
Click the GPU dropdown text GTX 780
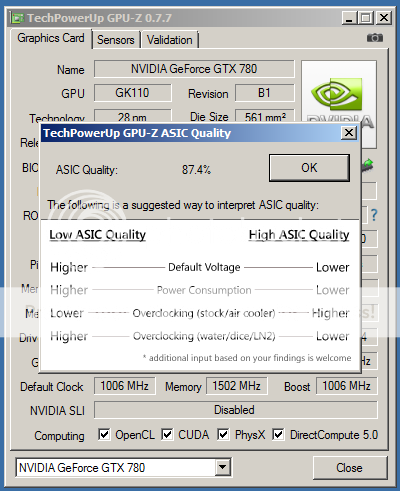coord(82,468)
